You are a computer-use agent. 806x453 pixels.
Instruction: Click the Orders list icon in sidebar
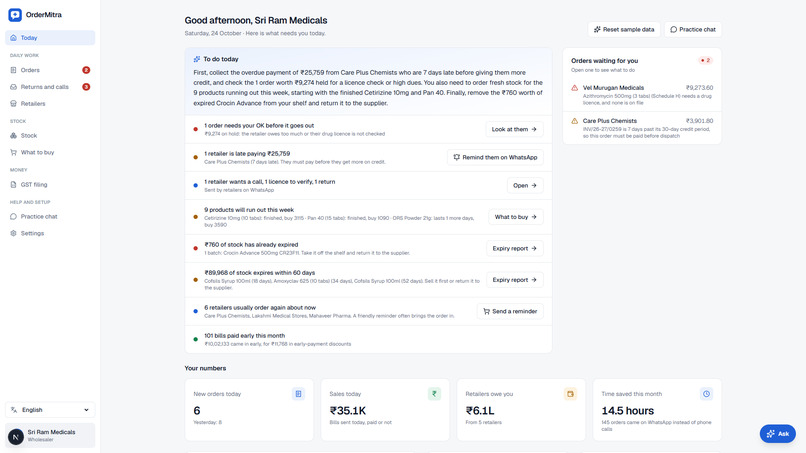(x=13, y=70)
